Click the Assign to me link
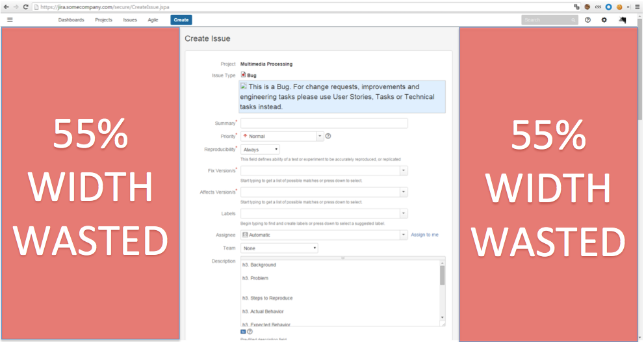The height and width of the screenshot is (342, 644). pos(425,235)
